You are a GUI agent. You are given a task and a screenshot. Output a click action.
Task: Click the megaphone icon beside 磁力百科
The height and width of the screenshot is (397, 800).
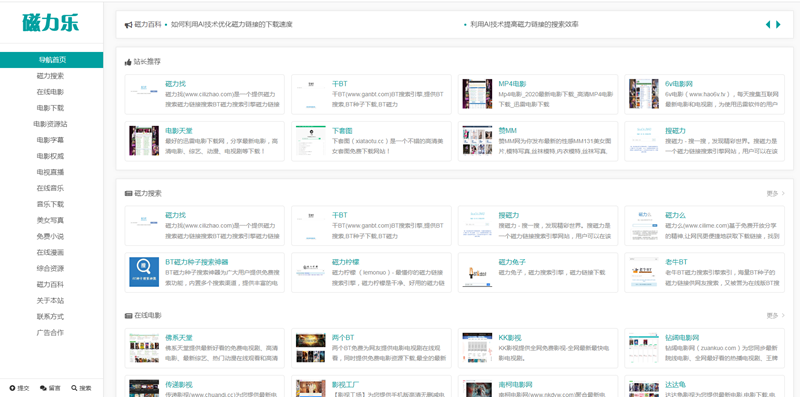point(129,24)
